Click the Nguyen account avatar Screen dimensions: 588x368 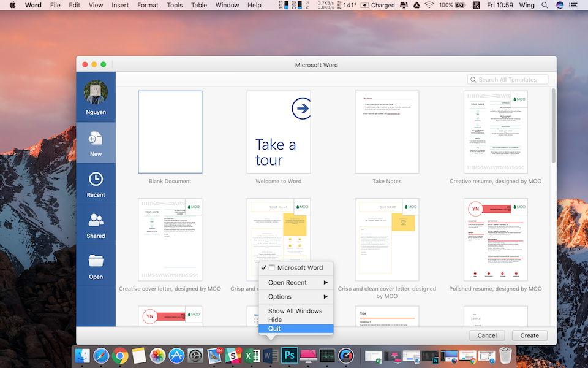pyautogui.click(x=96, y=93)
